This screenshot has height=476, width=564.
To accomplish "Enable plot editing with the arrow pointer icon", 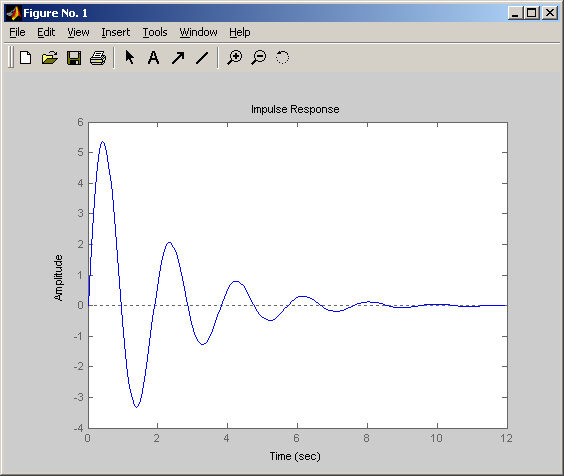I will pyautogui.click(x=129, y=58).
